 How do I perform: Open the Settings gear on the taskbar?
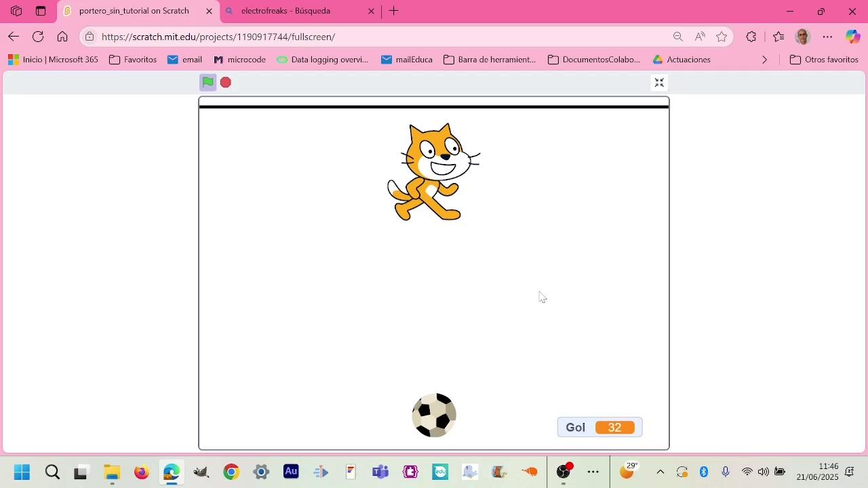[x=261, y=472]
